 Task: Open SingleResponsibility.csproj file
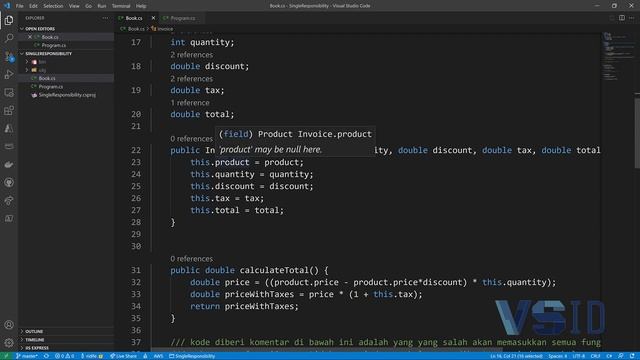(x=66, y=95)
